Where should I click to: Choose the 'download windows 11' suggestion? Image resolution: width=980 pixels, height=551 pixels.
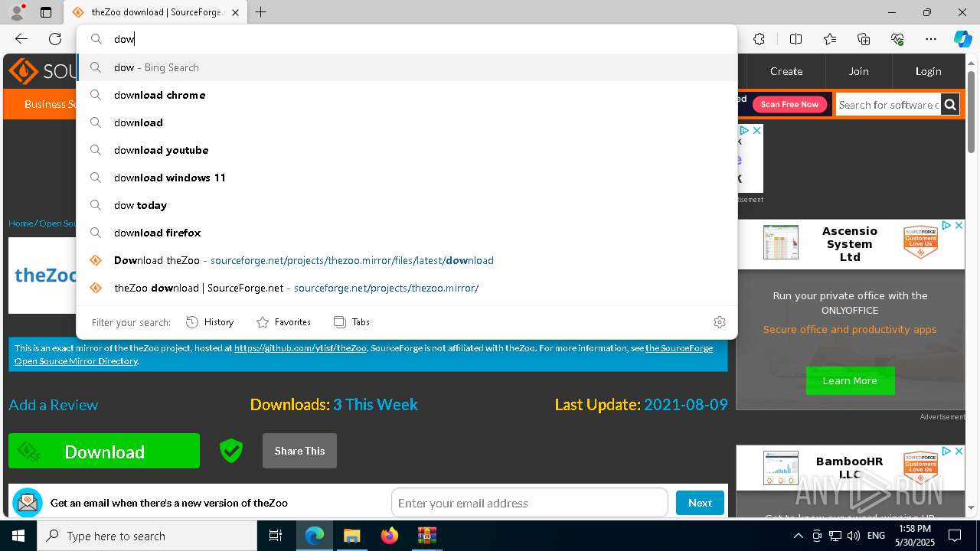[407, 178]
